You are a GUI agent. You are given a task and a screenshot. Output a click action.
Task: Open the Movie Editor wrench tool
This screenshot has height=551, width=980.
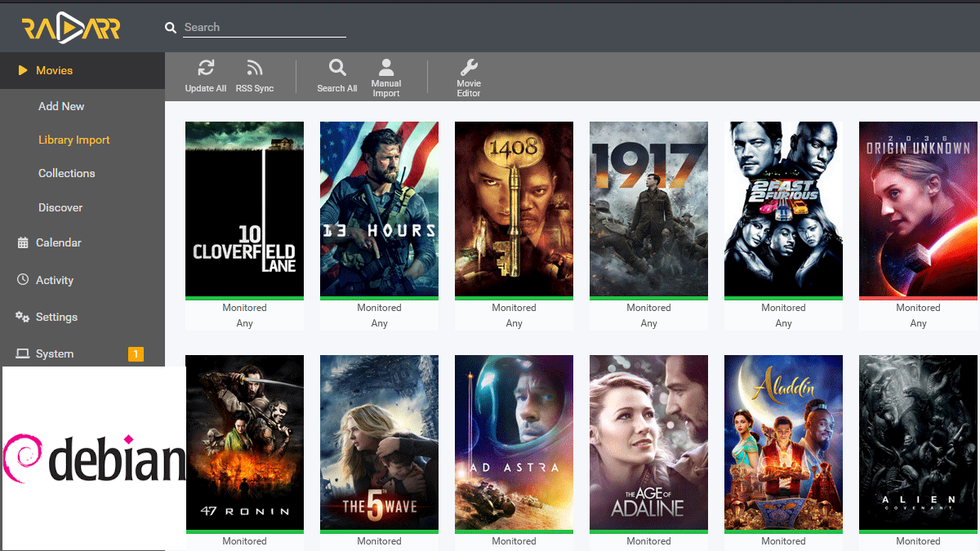(x=469, y=68)
